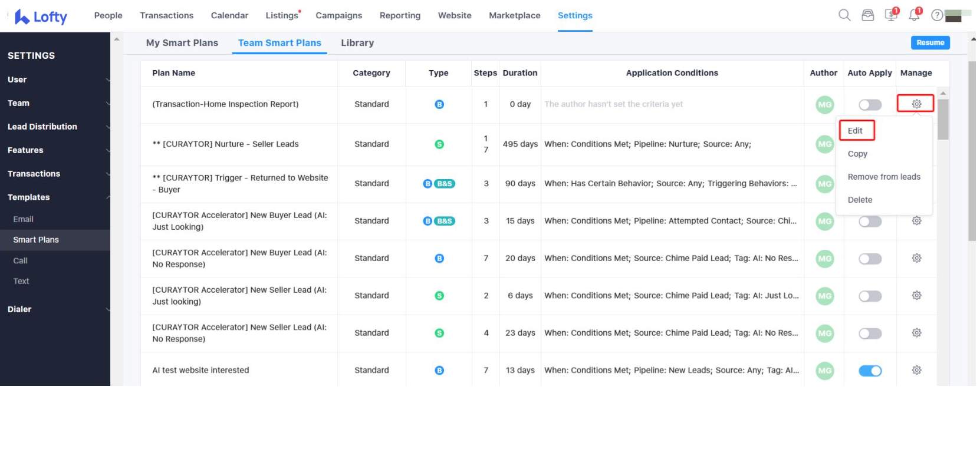Click the Lofty logo

41,16
